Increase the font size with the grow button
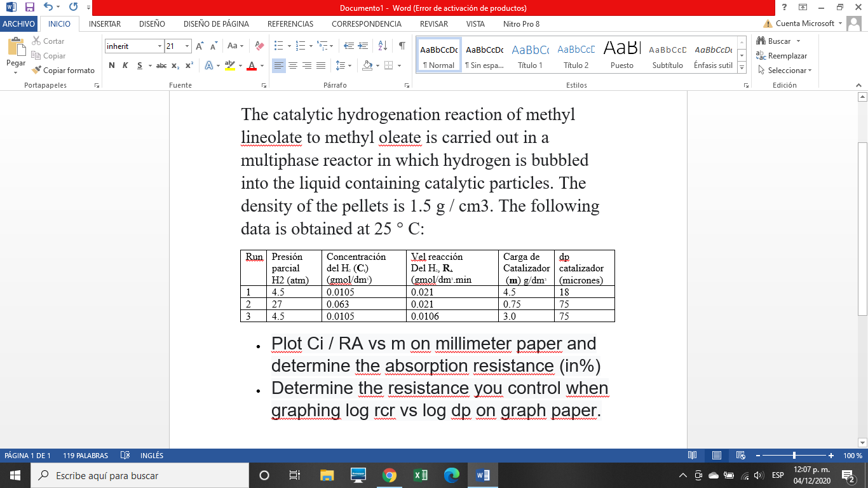This screenshot has height=488, width=868. click(200, 46)
